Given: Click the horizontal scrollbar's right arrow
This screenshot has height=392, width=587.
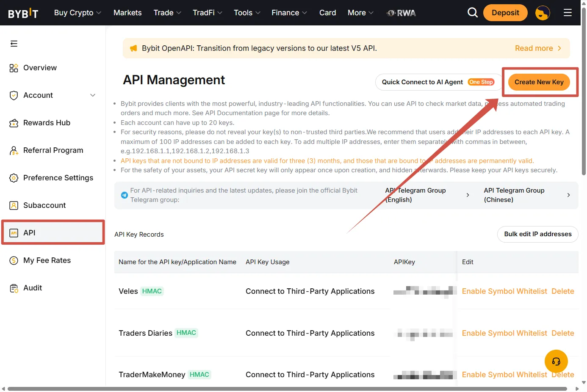Looking at the screenshot, I should coord(577,389).
